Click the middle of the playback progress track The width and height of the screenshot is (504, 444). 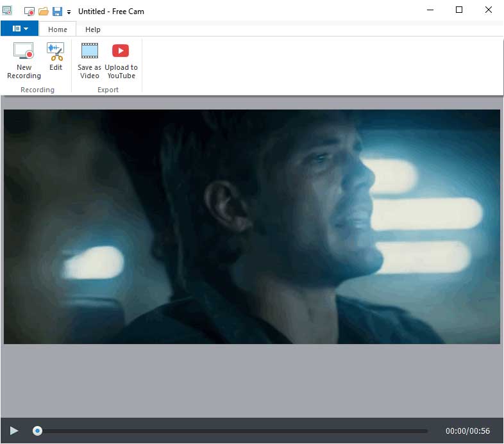coord(231,431)
